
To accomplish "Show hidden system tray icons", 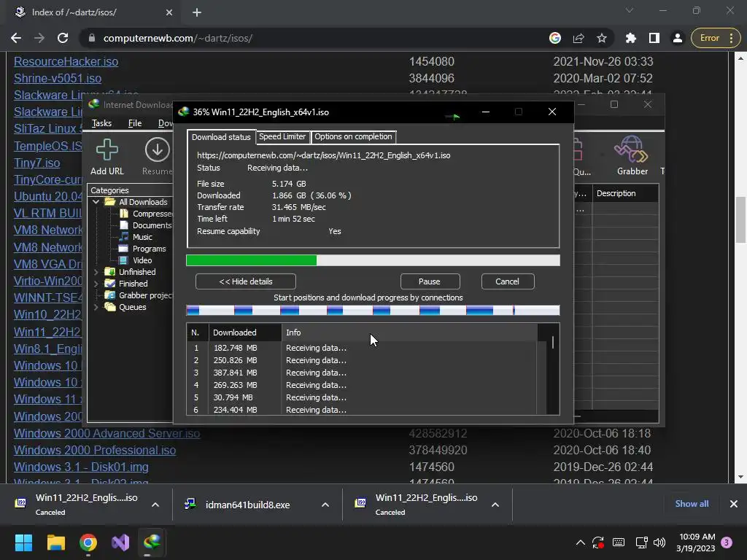I will click(x=580, y=542).
